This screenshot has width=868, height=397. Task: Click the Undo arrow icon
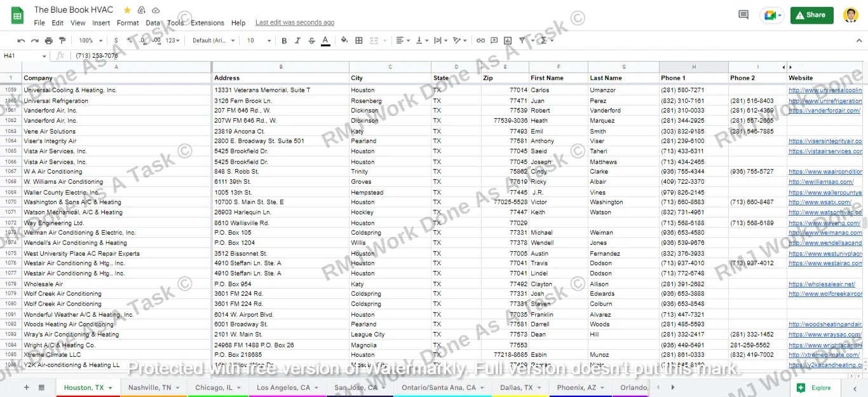pos(22,41)
